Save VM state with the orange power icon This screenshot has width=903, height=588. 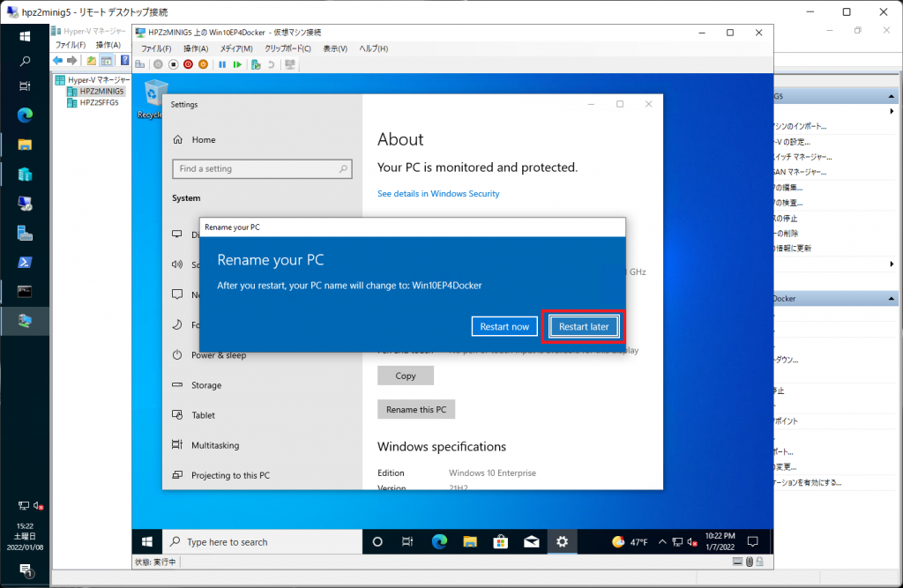point(204,64)
